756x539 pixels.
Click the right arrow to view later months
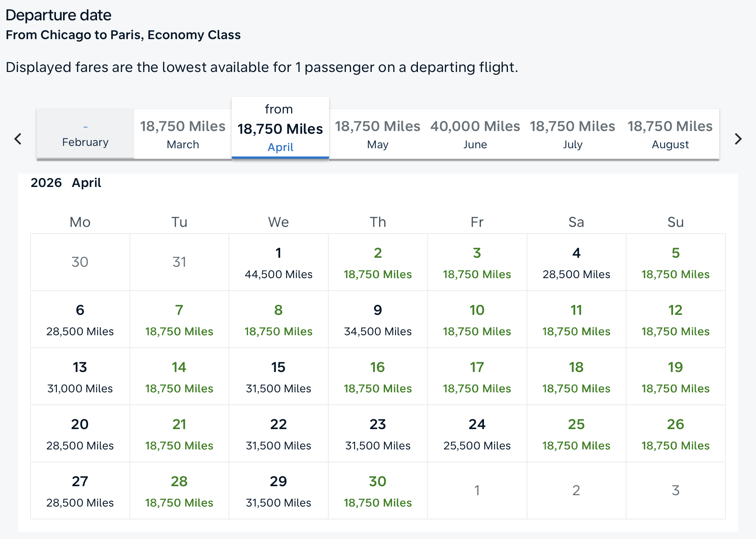737,138
